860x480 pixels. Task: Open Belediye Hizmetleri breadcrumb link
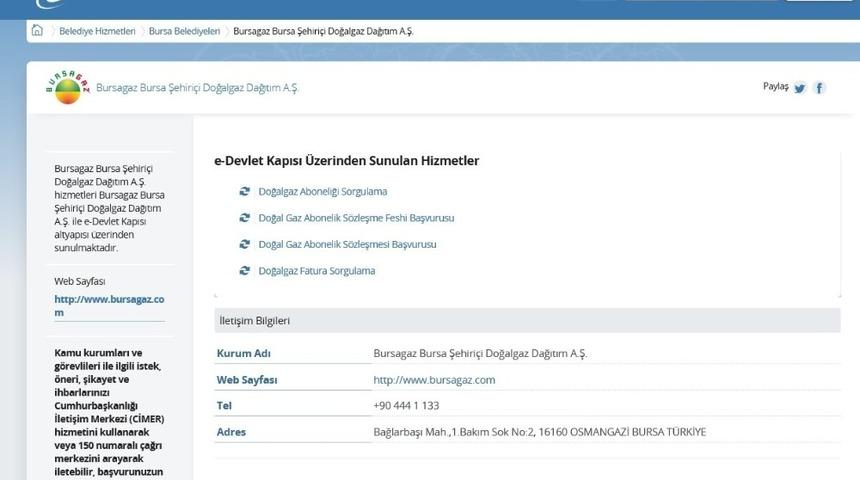[97, 31]
